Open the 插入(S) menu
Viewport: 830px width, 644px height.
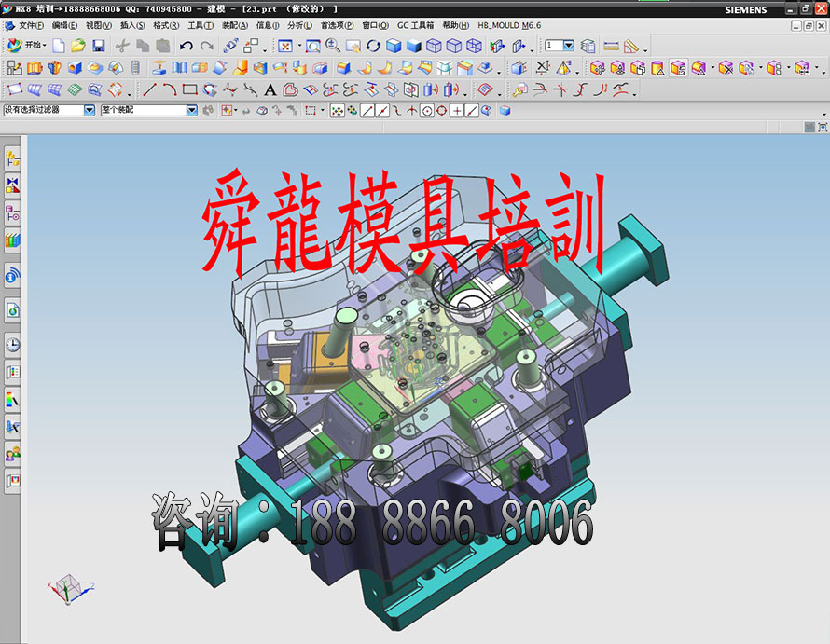pyautogui.click(x=132, y=25)
